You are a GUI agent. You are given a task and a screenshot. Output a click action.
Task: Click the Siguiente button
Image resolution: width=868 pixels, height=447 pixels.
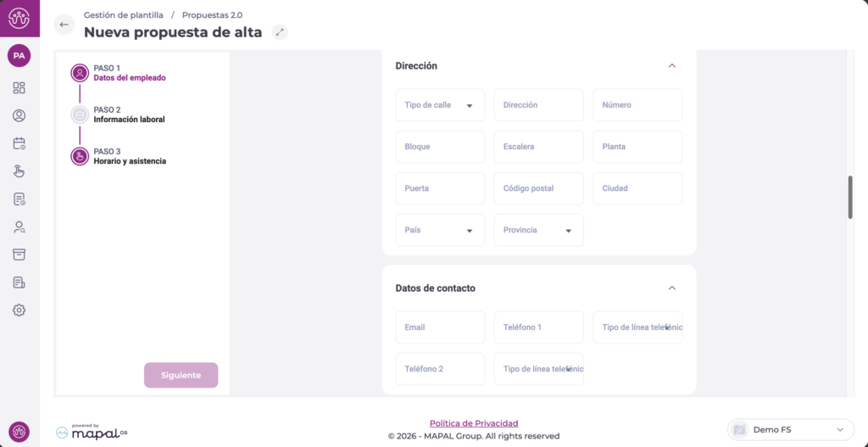(181, 375)
